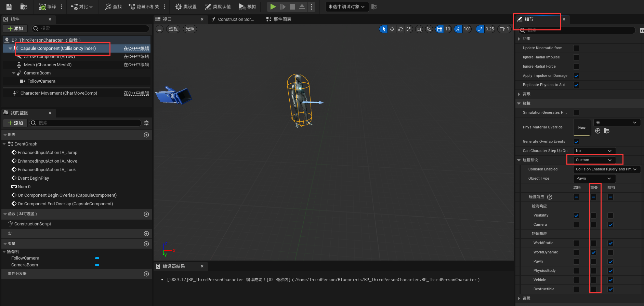Toggle rotation angle snapping icon

458,29
